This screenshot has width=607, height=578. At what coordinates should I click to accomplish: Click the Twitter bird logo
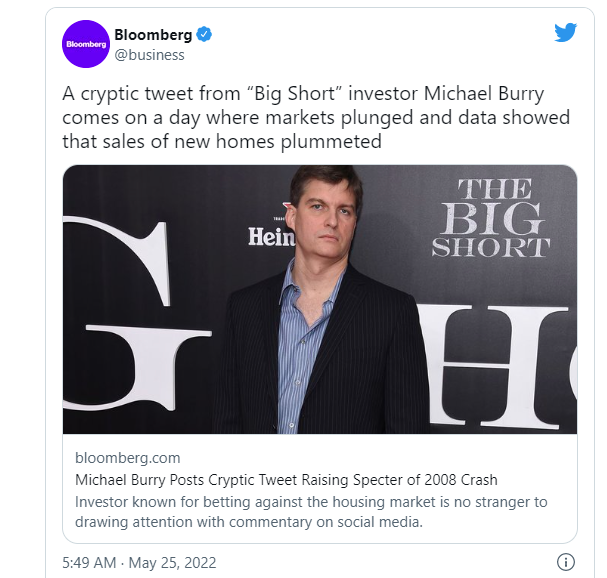point(566,33)
